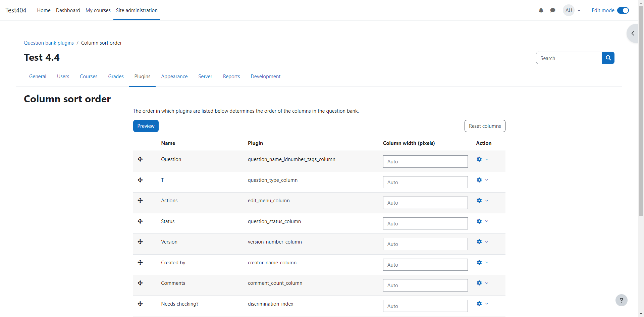Click the move handle for the Created by row

click(x=140, y=263)
